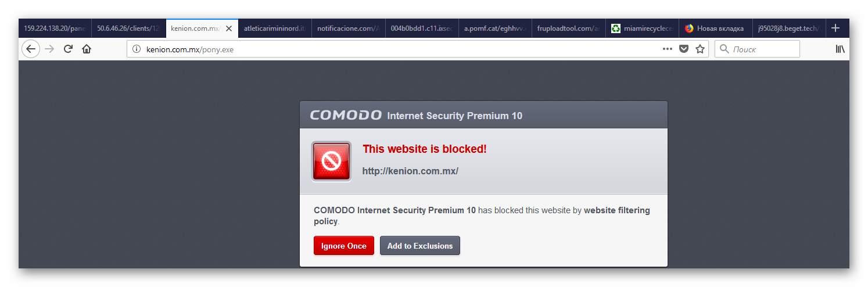Switch to the notificacione.com tab

tap(349, 28)
